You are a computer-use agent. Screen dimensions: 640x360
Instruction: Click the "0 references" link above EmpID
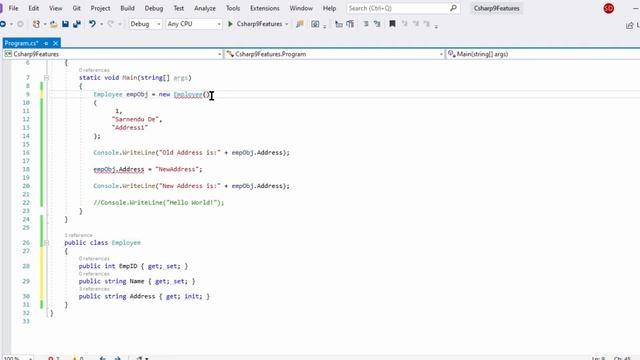94,258
